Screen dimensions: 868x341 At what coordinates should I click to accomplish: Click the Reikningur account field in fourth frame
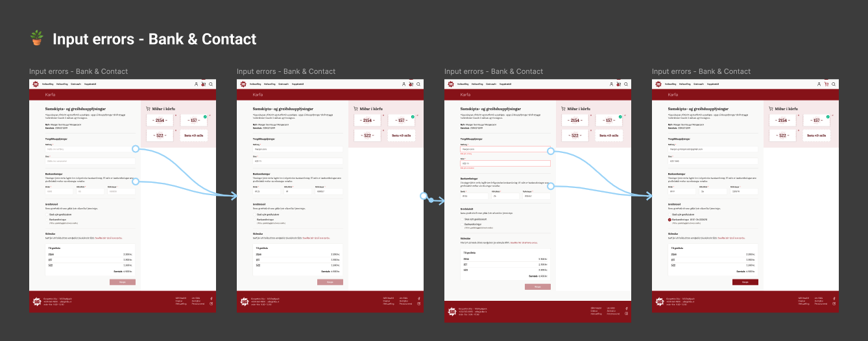tap(744, 192)
